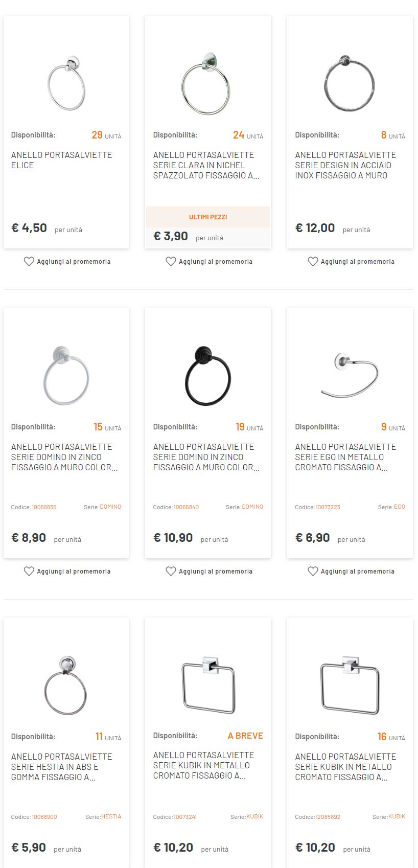Click heart icon under black Domino ring
418x868 pixels.
point(171,572)
